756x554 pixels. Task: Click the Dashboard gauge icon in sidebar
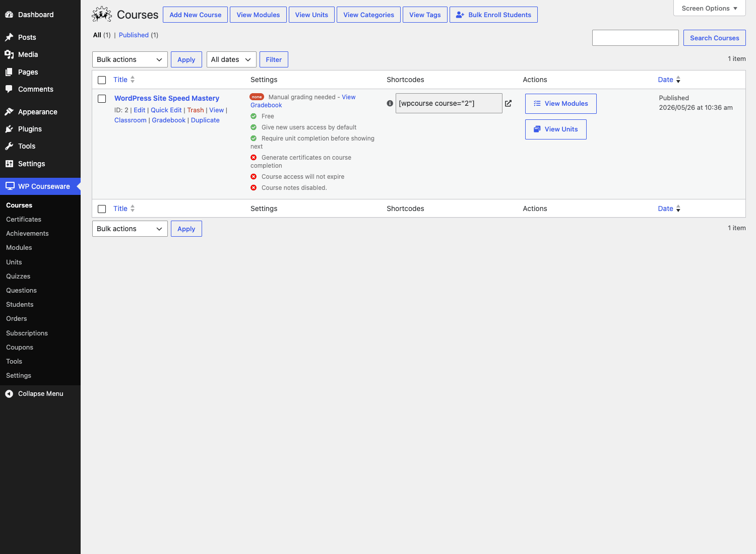[x=9, y=15]
